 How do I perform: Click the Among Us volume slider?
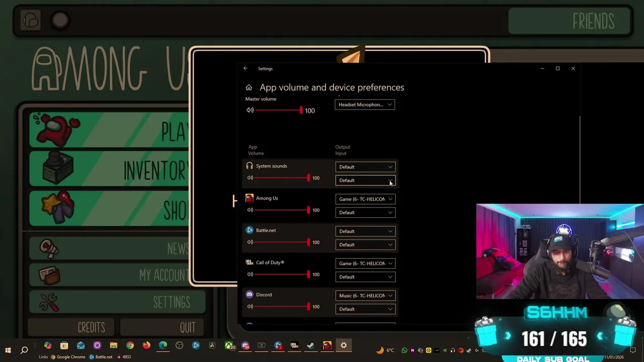(282, 210)
